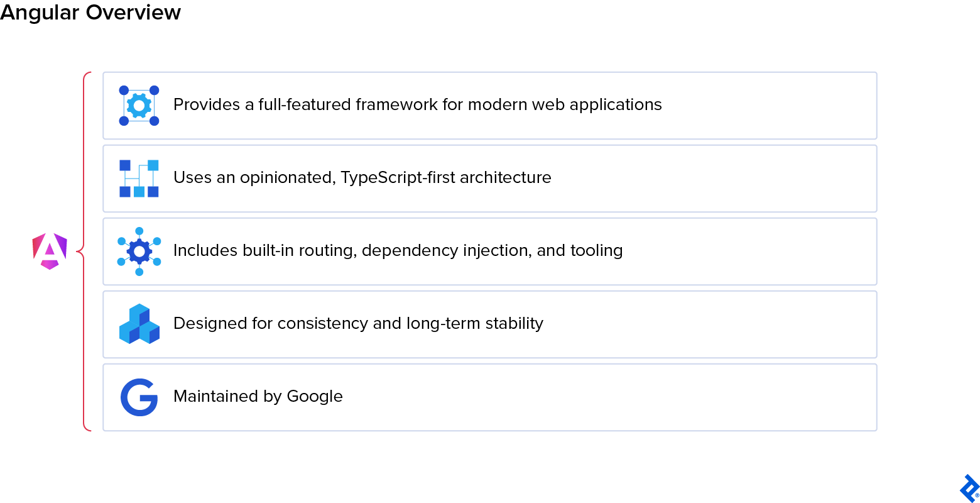This screenshot has height=503, width=980.
Task: Click the words dependency injection
Action: [447, 250]
